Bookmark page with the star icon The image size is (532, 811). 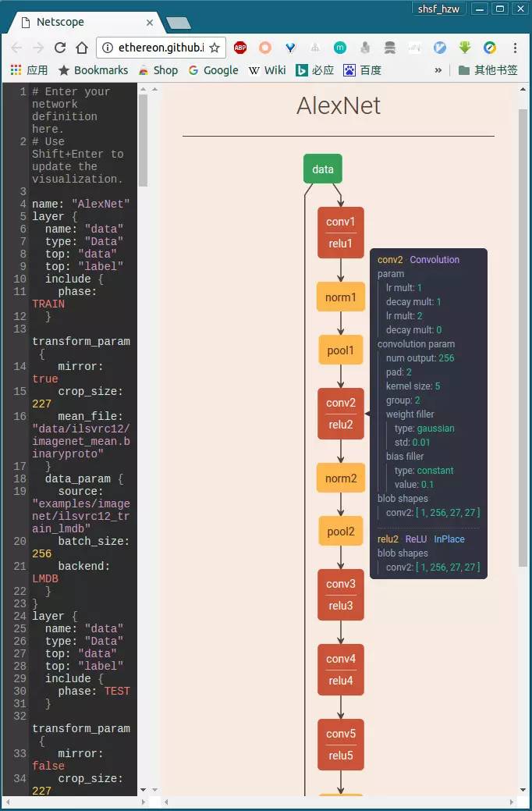215,48
